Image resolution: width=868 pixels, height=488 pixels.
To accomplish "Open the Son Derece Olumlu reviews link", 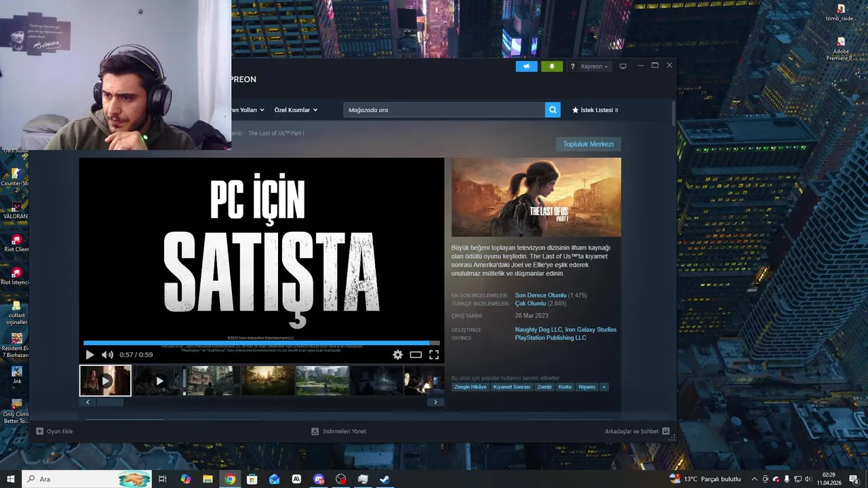I will tap(540, 296).
